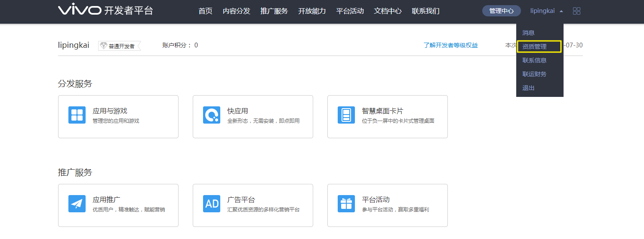The image size is (644, 239).
Task: Open the 智慧桌面卡片 card title
Action: point(382,111)
